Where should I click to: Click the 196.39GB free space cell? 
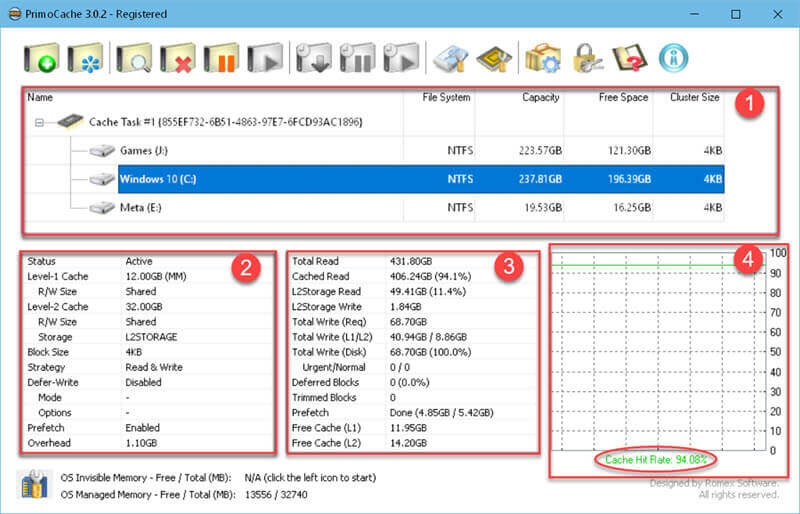629,179
